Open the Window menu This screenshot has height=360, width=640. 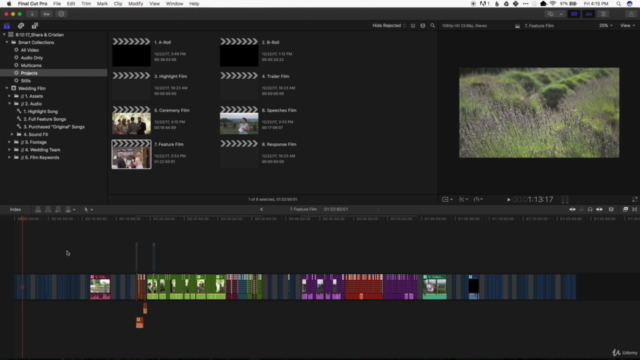(x=174, y=4)
